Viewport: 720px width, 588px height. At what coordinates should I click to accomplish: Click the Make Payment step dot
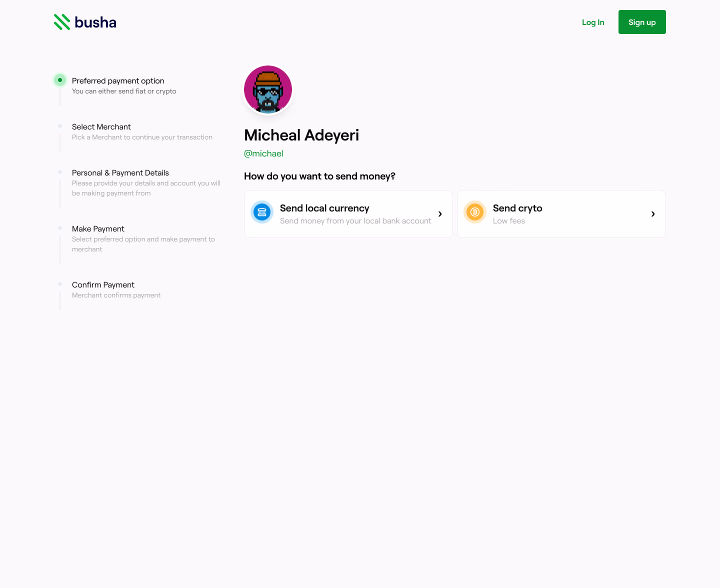tap(60, 228)
